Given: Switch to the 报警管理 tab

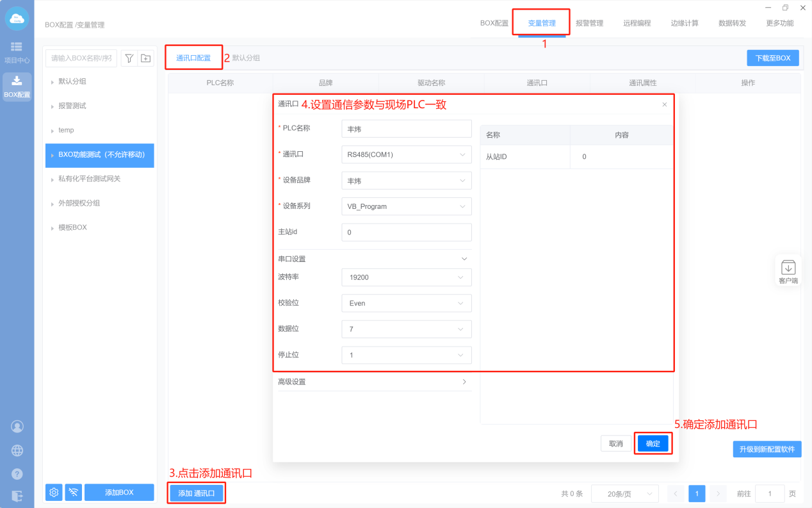Looking at the screenshot, I should (x=589, y=23).
